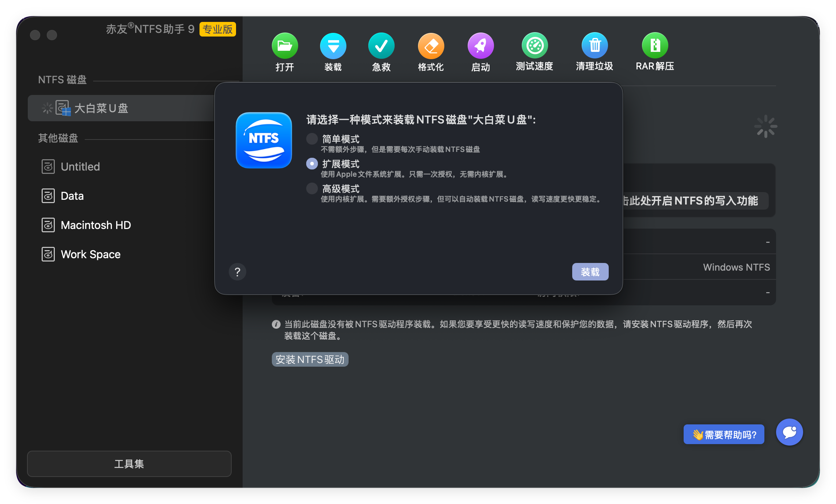Click the purple 启动 rocket icon
This screenshot has height=504, width=836.
(x=480, y=46)
